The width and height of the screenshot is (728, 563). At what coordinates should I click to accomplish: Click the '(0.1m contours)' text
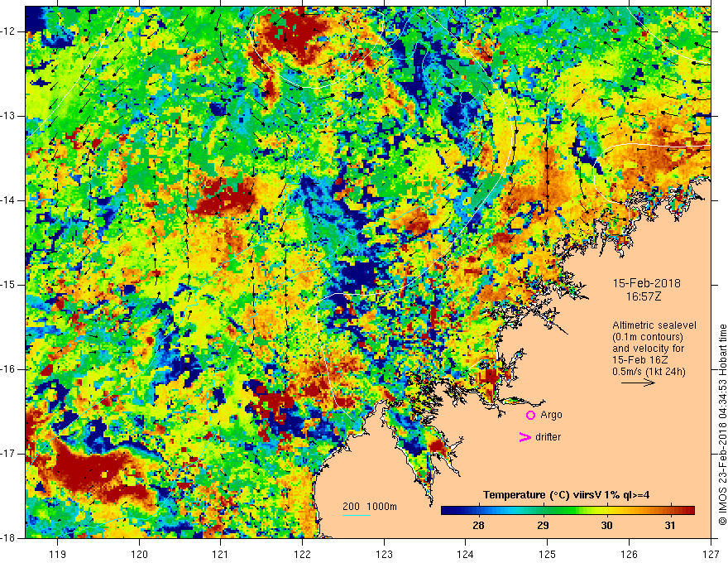coord(648,337)
